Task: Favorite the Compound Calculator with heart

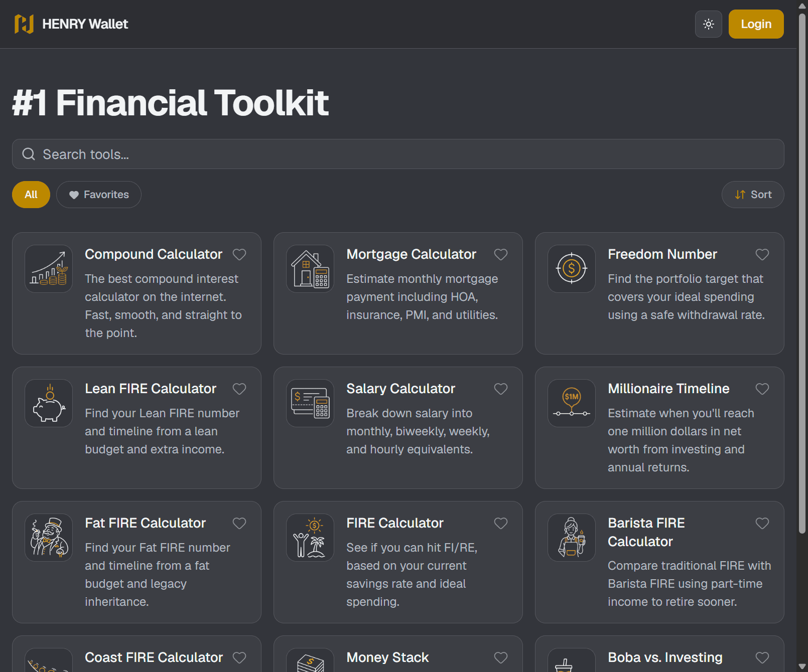Action: click(239, 255)
